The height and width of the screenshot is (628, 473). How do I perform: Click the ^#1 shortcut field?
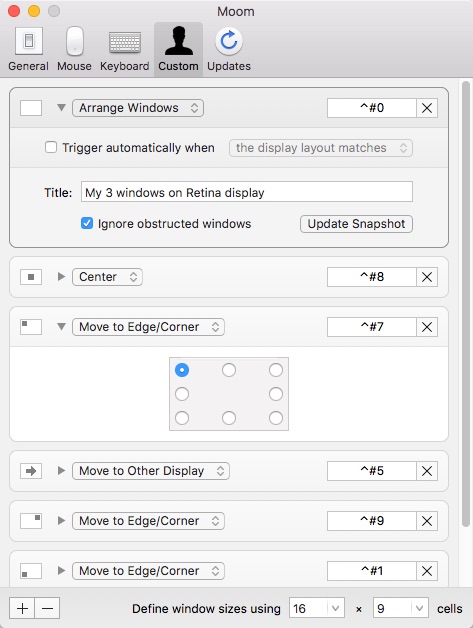pos(372,571)
